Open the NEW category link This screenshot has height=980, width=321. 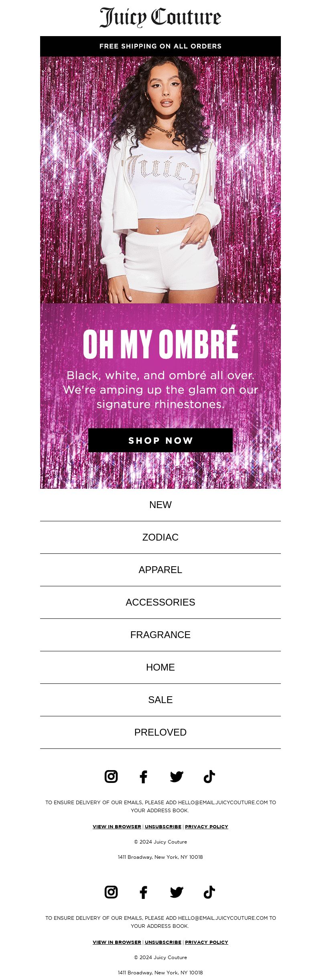pos(160,505)
